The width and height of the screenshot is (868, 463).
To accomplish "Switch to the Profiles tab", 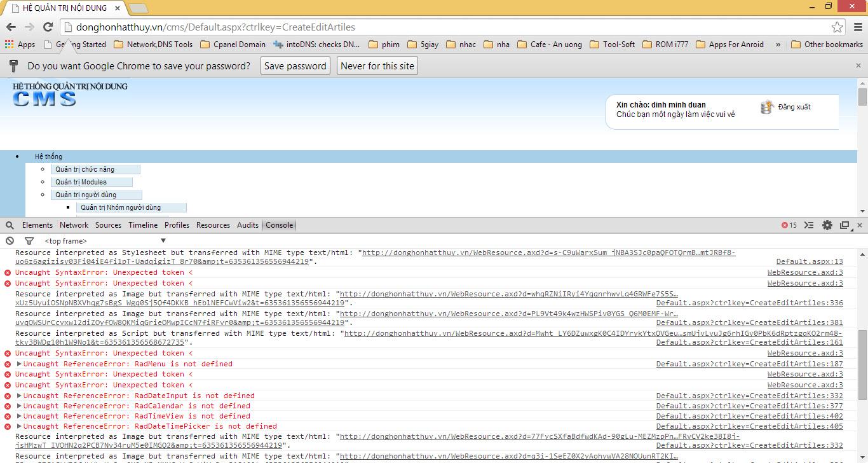I will pyautogui.click(x=177, y=225).
